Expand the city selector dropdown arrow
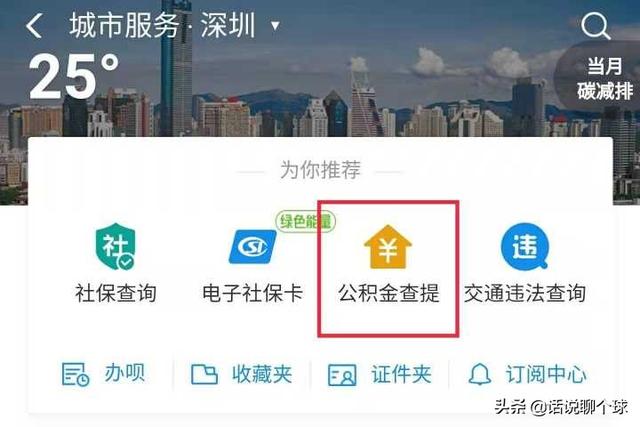The height and width of the screenshot is (427, 640). [276, 26]
